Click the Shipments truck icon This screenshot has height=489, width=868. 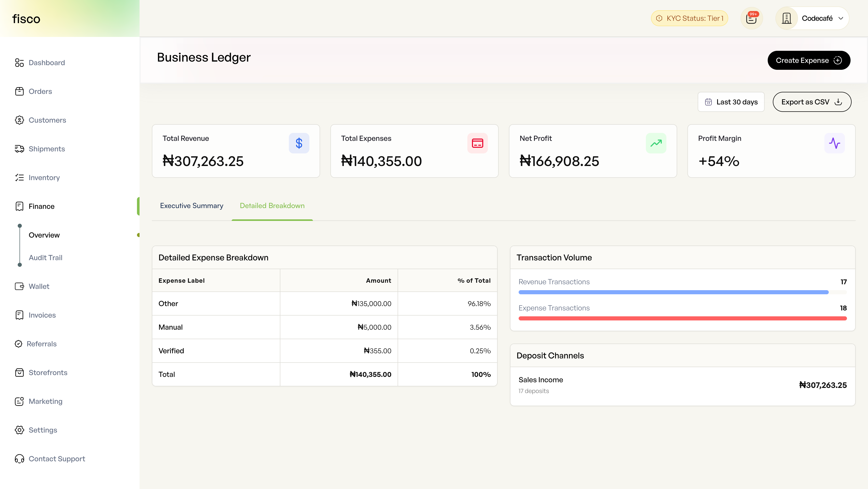click(19, 149)
